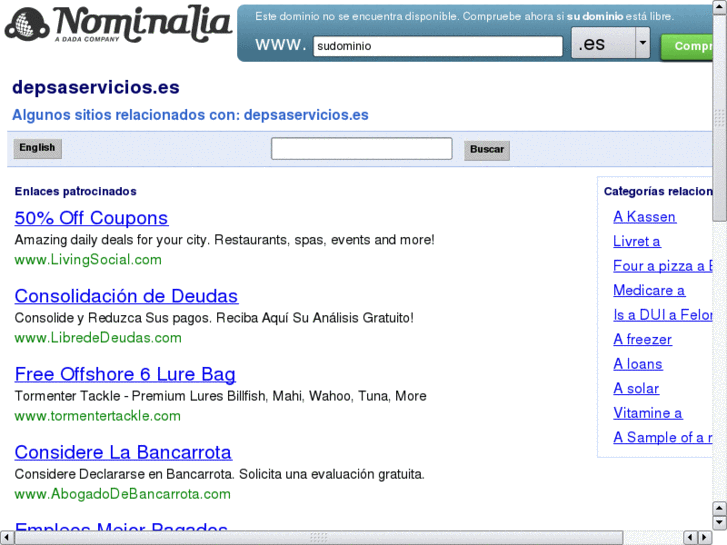Visit www.tormentertackle.com green URL
This screenshot has height=545, width=727.
[97, 416]
